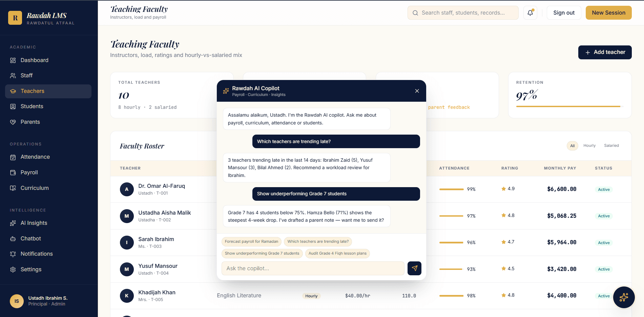This screenshot has width=644, height=317.
Task: Click the Attendance column header
Action: pyautogui.click(x=454, y=168)
